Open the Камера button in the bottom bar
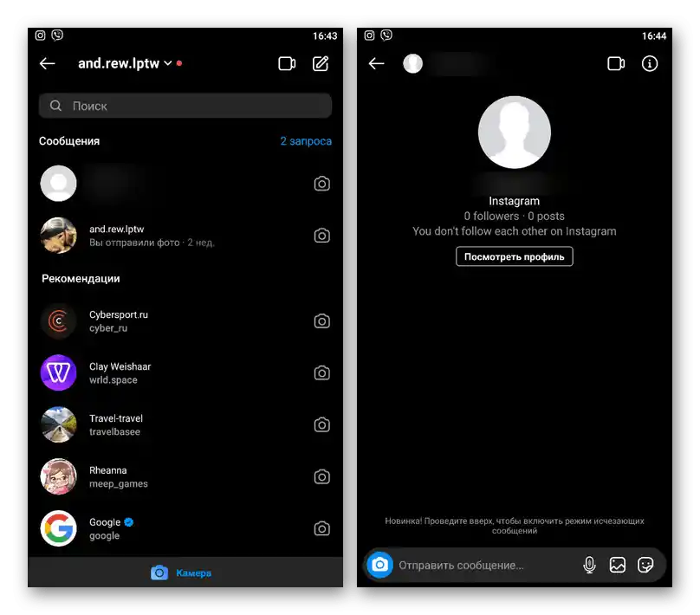Viewport: 700px width, 615px height. [181, 573]
